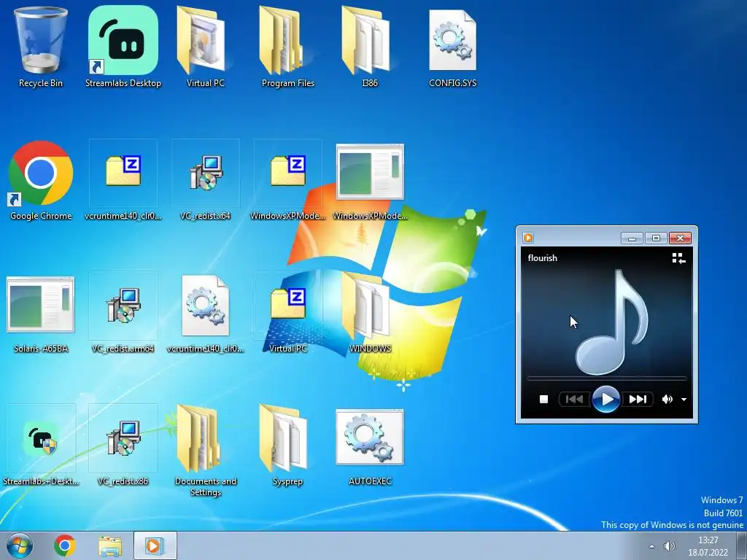The image size is (747, 560).
Task: Select the Recycle Bin icon
Action: pos(41,47)
